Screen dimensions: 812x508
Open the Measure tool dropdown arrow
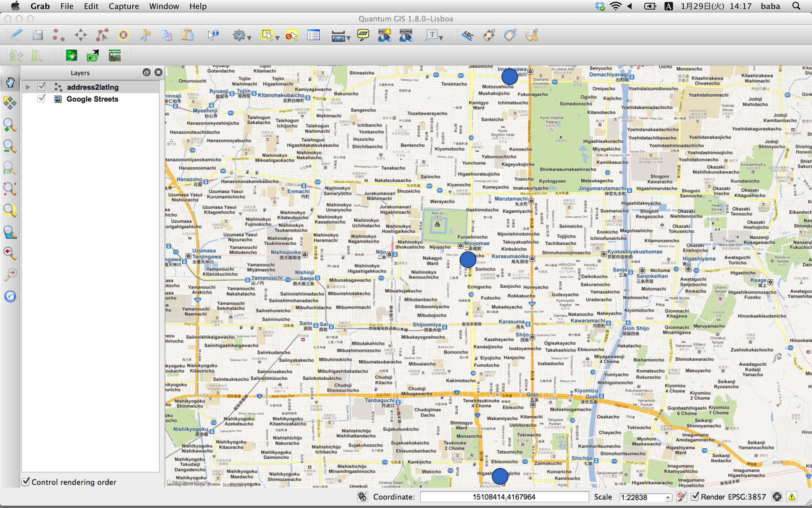click(x=348, y=38)
